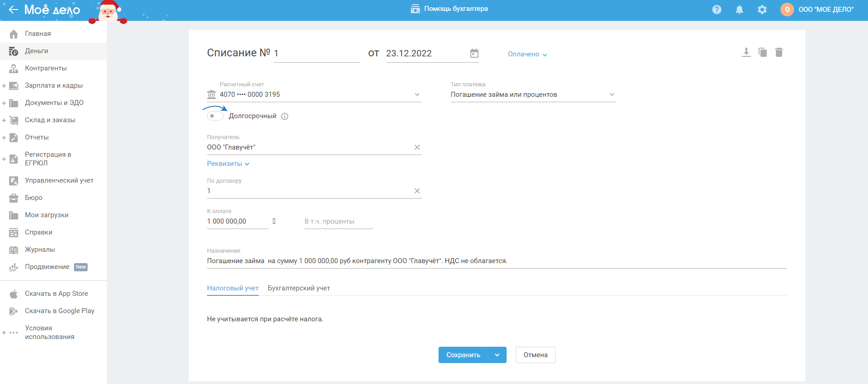
Task: Switch to the Бухгалтерский учет tab
Action: (299, 288)
